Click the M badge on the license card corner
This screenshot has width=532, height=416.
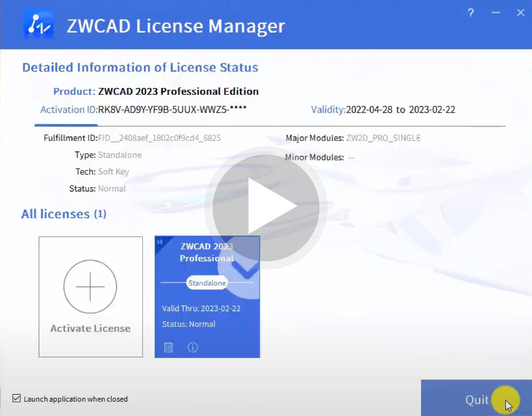[x=160, y=242]
